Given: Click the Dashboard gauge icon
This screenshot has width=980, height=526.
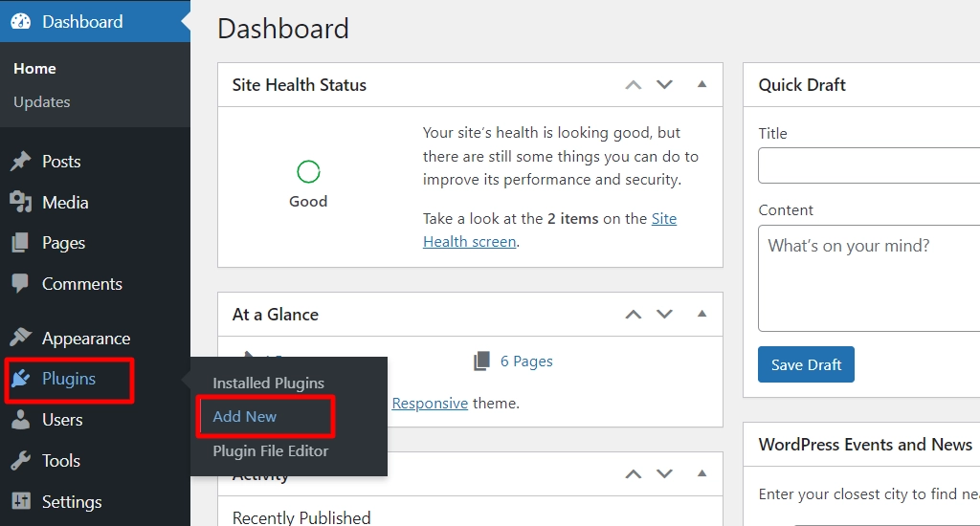Looking at the screenshot, I should tap(21, 21).
